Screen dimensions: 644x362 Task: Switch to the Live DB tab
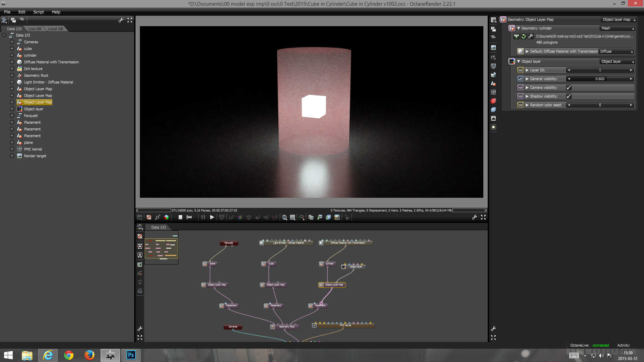pos(35,29)
